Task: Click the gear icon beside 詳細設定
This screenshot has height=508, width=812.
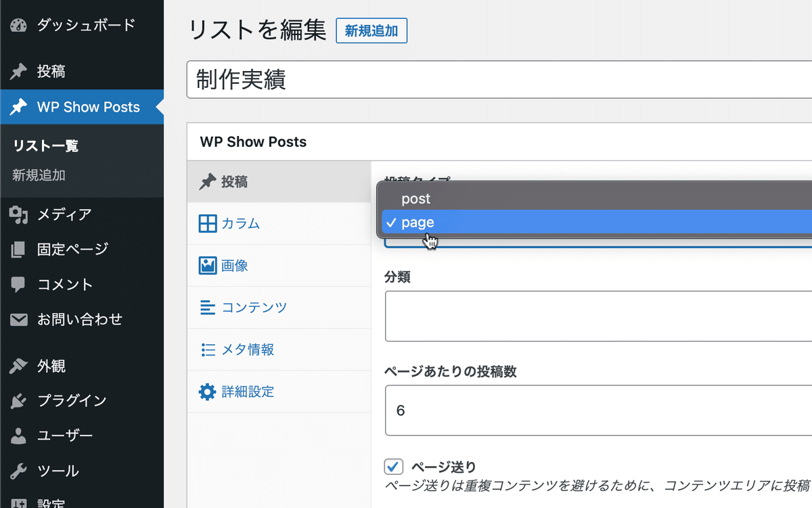Action: (207, 392)
